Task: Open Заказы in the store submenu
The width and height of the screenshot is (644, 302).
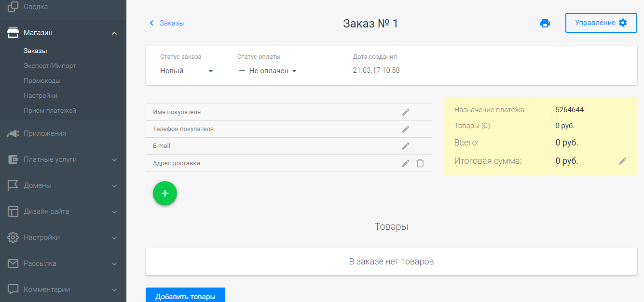Action: [35, 51]
